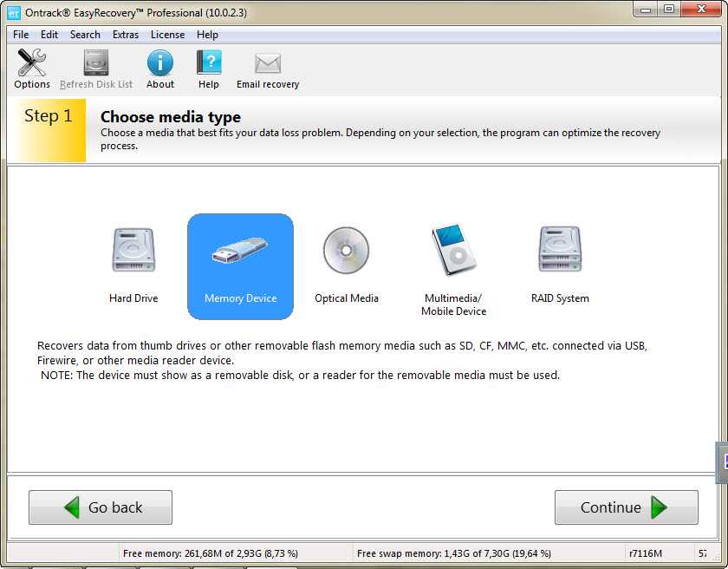Click the NOTE removable disk description text

click(301, 376)
